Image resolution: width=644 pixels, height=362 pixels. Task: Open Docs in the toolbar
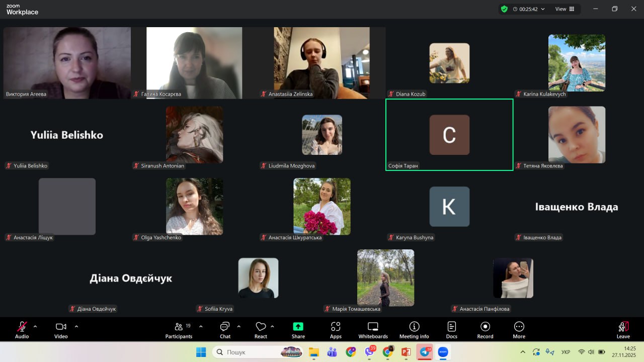coord(451,330)
